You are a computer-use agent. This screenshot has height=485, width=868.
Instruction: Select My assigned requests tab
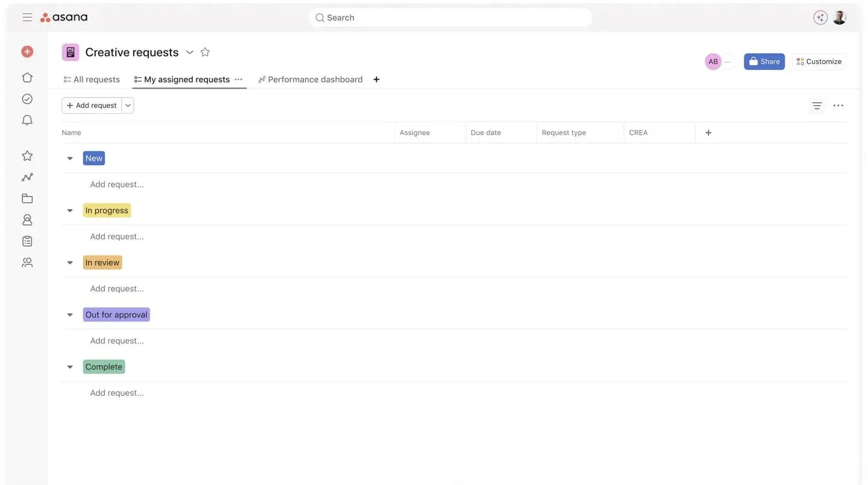point(182,80)
